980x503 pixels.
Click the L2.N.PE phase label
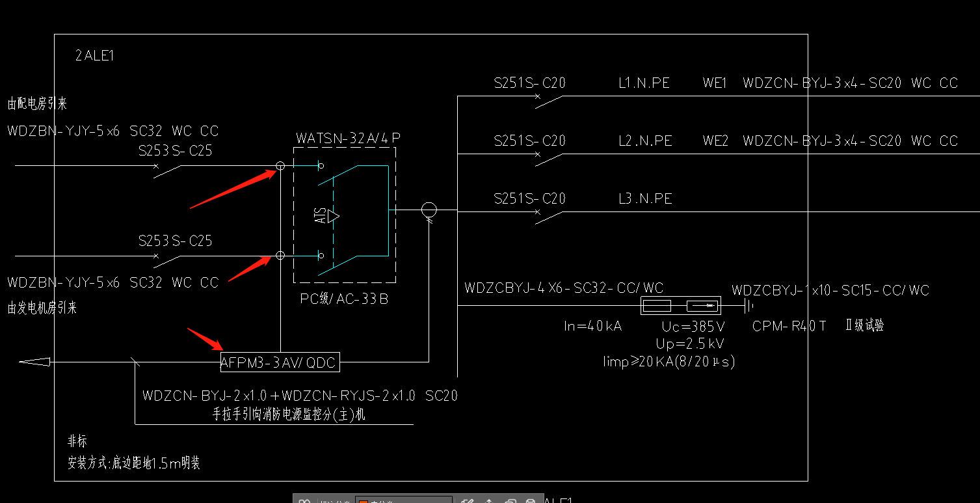tap(645, 141)
